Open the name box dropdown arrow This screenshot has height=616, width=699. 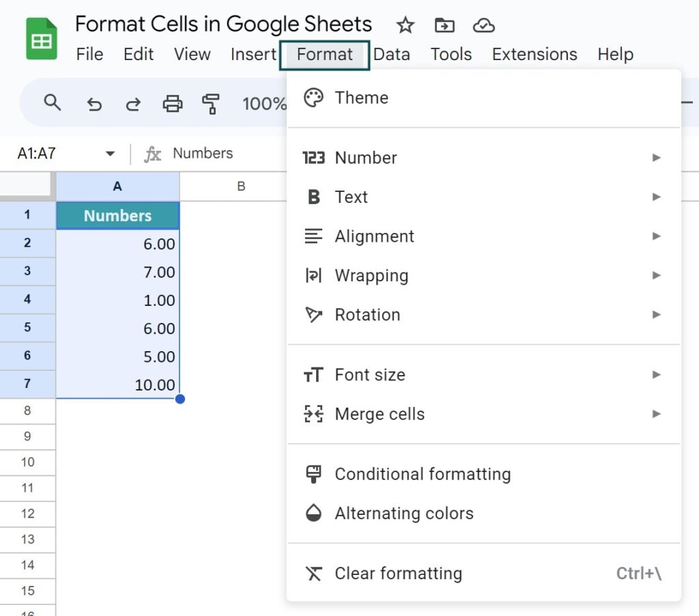[x=110, y=154]
